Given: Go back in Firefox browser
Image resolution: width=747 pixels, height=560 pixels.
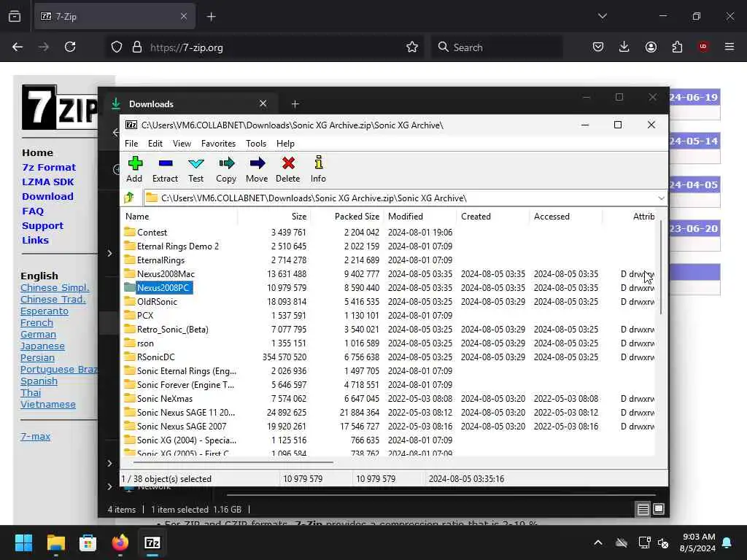Looking at the screenshot, I should [x=18, y=47].
